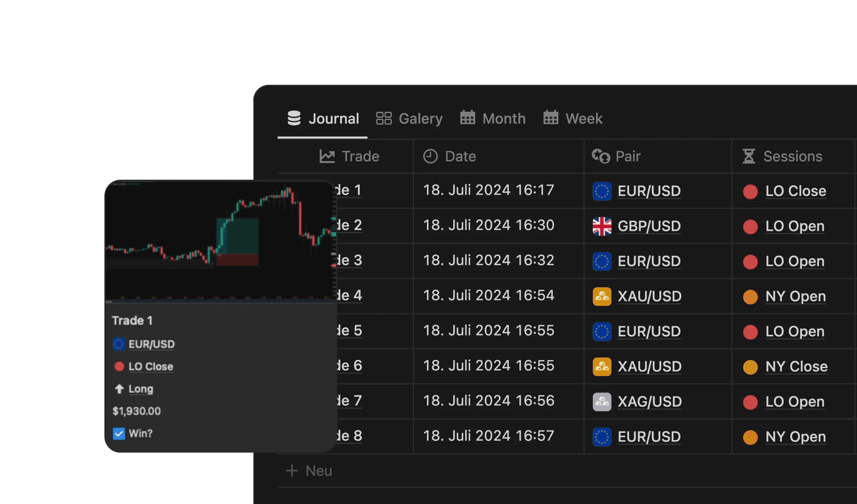Click the silver bars icon for XAG/USD

[x=602, y=402]
